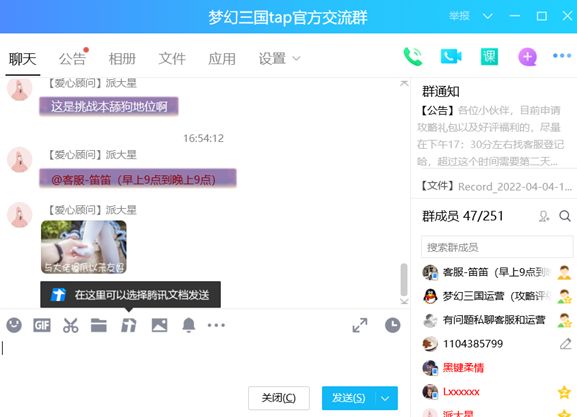Screen dimensions: 577x417
Task: Open the GIF sticker panel
Action: point(42,325)
